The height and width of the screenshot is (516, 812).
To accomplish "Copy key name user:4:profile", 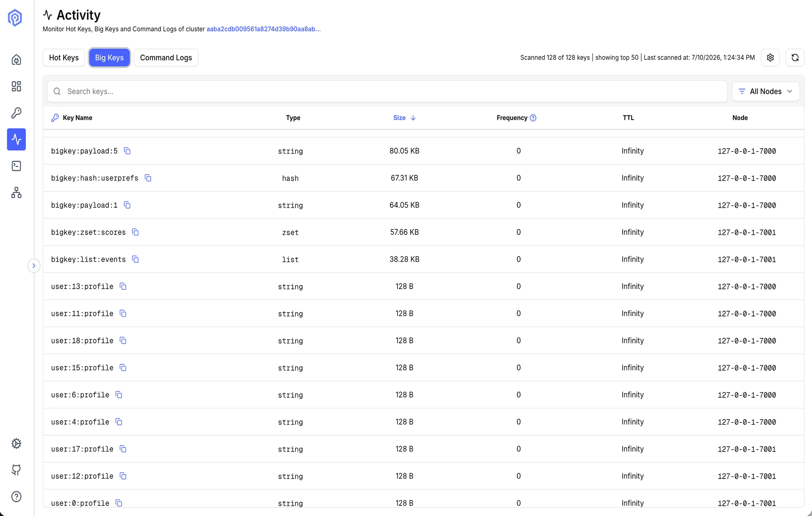I will pyautogui.click(x=119, y=422).
